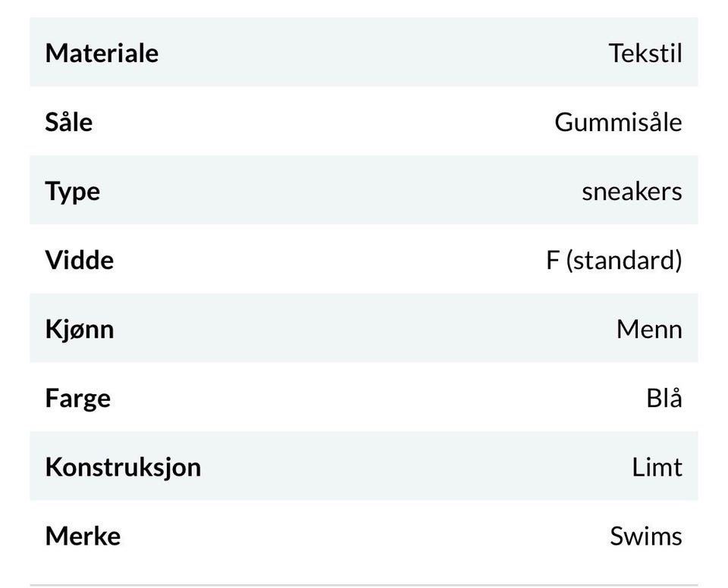Select the Menn value
This screenshot has height=588, width=728.
click(x=650, y=329)
